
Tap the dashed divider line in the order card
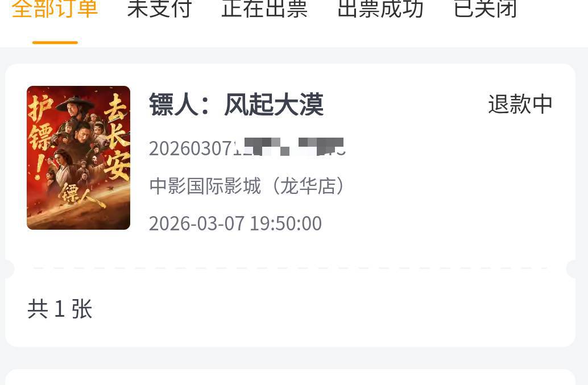coord(290,268)
